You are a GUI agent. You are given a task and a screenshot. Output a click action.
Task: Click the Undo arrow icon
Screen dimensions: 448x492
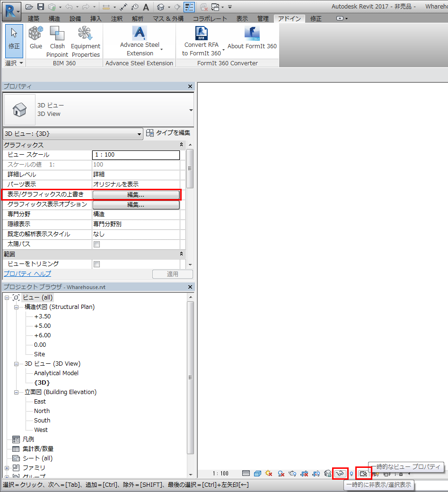tap(69, 7)
